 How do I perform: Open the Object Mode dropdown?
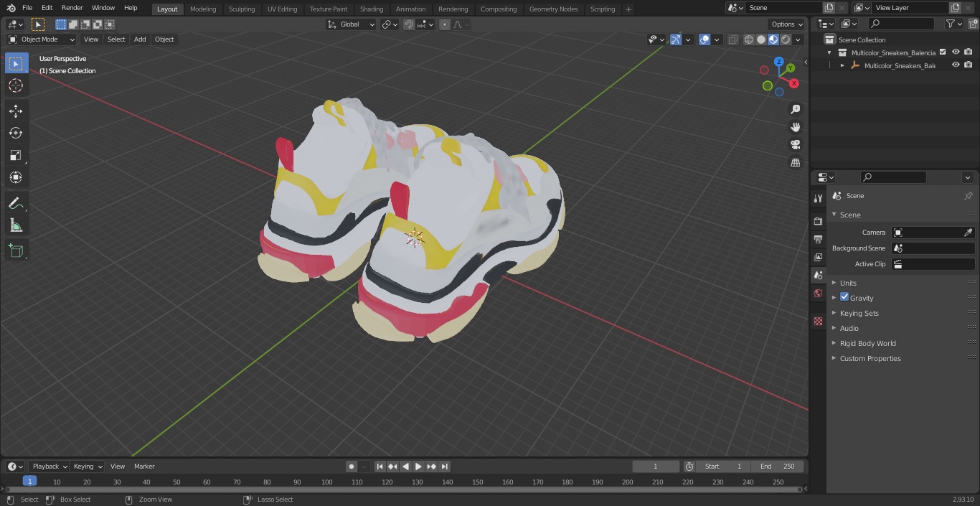(41, 39)
